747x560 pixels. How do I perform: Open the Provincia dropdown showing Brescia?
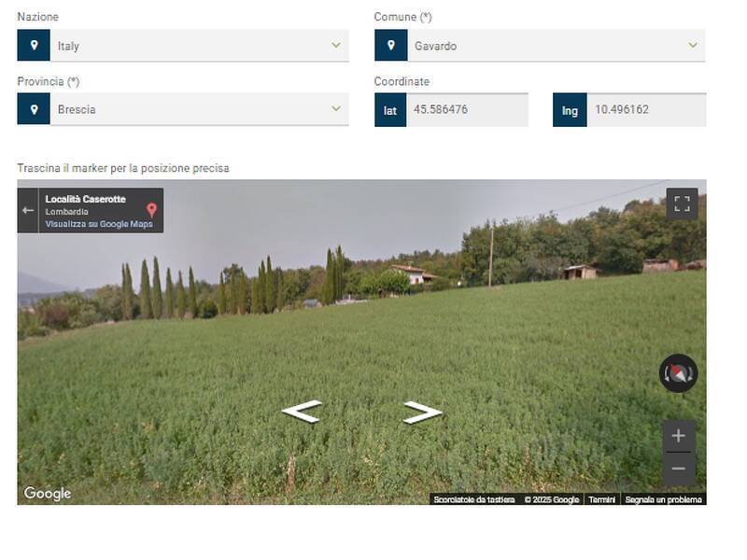tap(200, 109)
